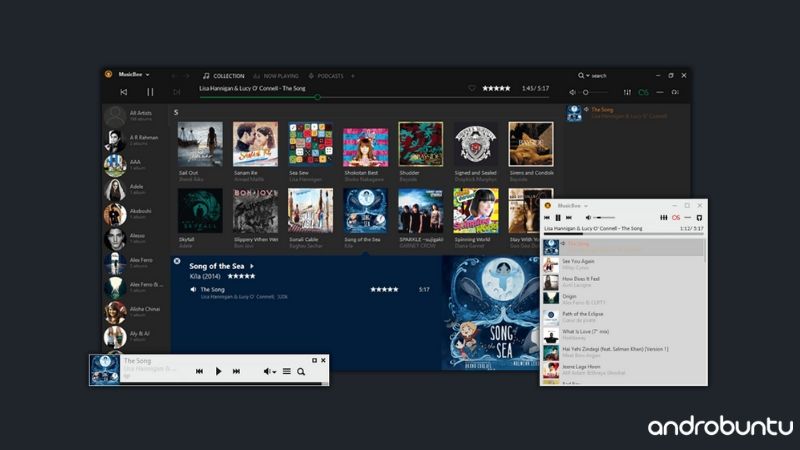Select The Song track in the album panel
This screenshot has height=450, width=800.
coord(212,289)
